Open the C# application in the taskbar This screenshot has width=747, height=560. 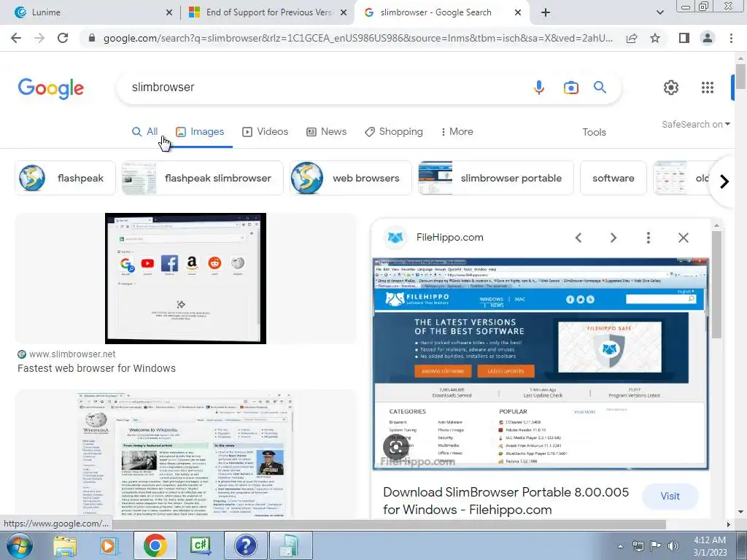[200, 545]
